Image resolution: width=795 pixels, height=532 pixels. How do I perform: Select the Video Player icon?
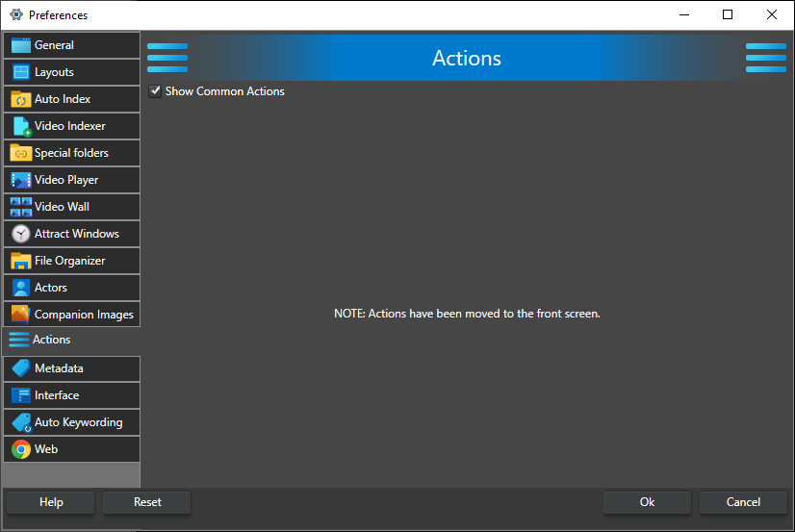pyautogui.click(x=20, y=180)
